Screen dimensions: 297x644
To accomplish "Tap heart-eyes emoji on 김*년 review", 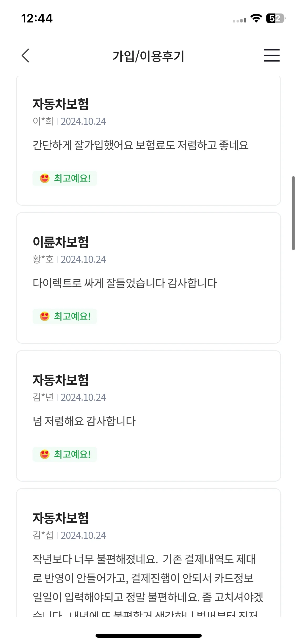I will (45, 454).
